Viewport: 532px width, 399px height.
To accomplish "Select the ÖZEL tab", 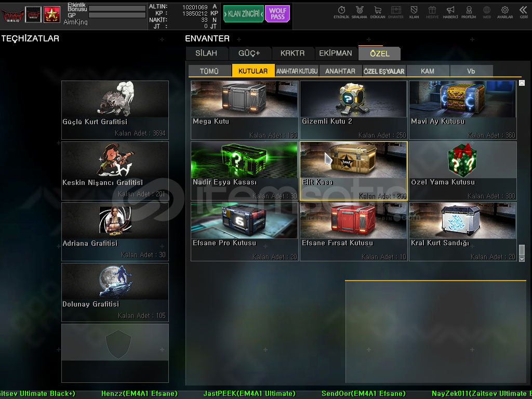I will pos(380,54).
